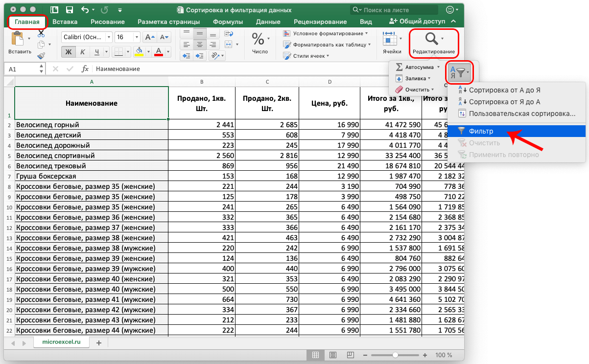Click the Cut scissors icon
Screen dimensions: 589x364
[41, 33]
